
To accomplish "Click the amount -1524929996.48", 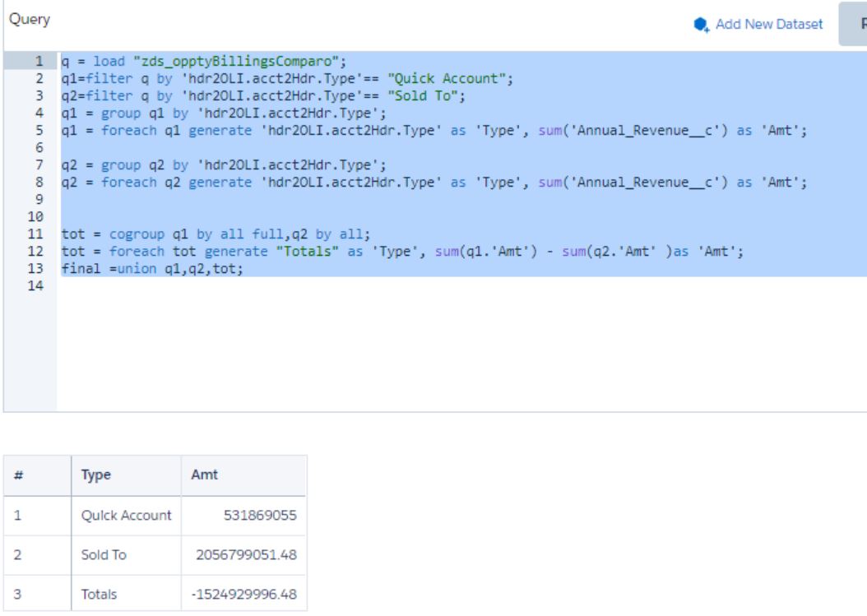I will (x=243, y=595).
